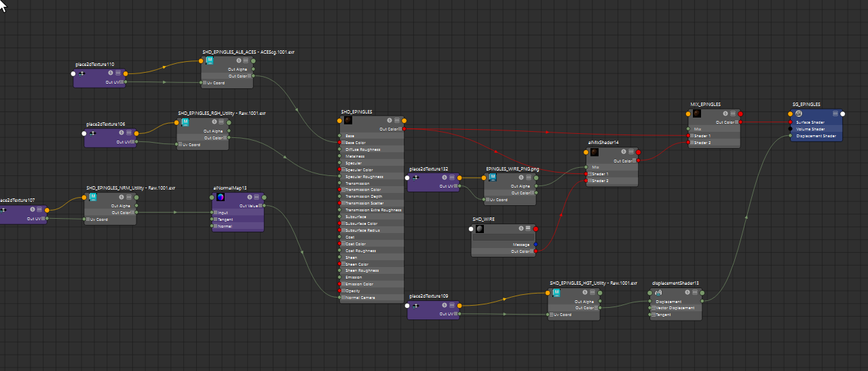Click the solo S icon on SHD_WIRE node

pos(520,229)
